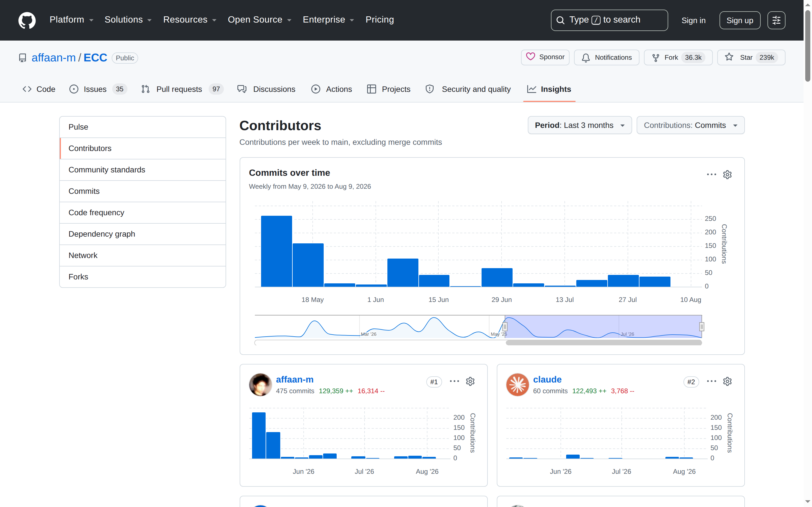Click the GitHub logo icon
812x507 pixels.
(x=27, y=20)
